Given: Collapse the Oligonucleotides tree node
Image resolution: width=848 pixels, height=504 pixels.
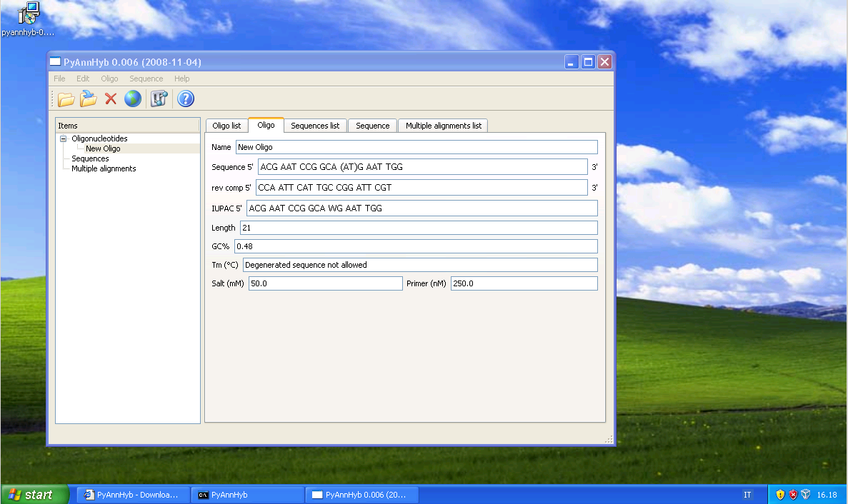Looking at the screenshot, I should tap(64, 138).
